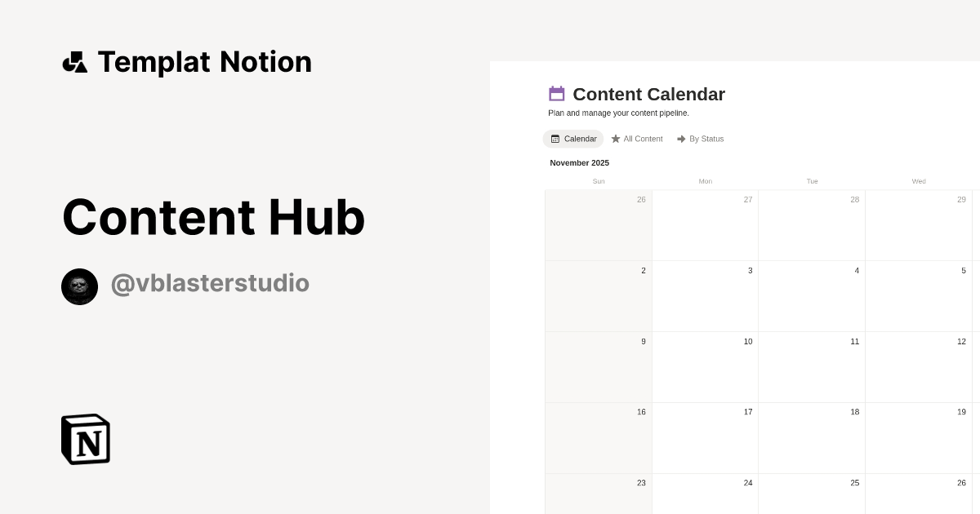Click the Content Hub title
Viewport: 980px width, 514px height.
(x=213, y=218)
